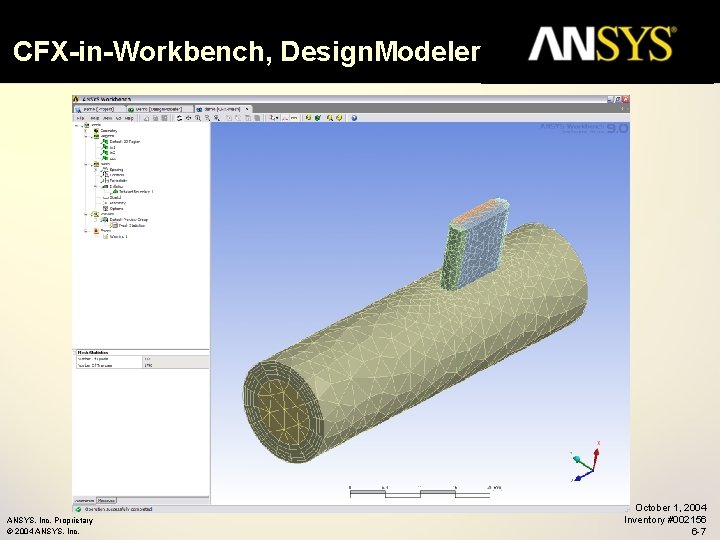Open the Edit menu

[95, 118]
